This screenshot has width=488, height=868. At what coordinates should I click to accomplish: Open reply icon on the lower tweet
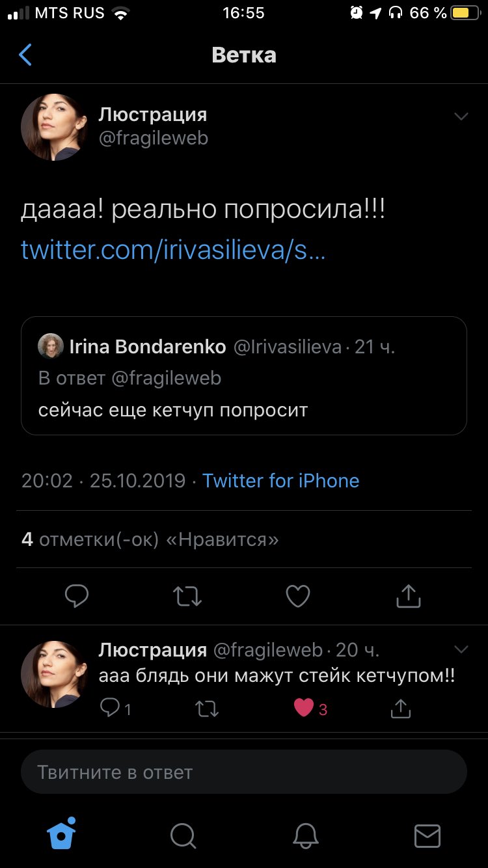coord(109,708)
